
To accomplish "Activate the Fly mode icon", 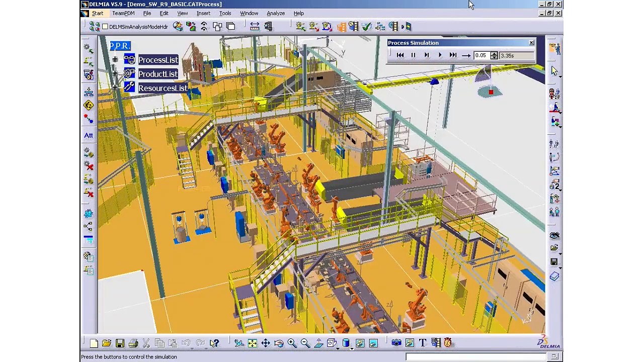I will 239,343.
